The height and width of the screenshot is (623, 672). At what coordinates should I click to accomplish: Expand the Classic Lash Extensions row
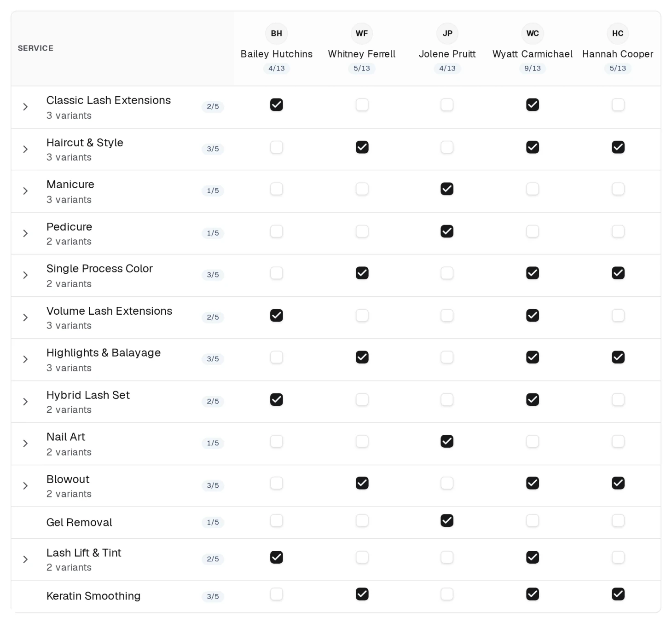(x=25, y=107)
